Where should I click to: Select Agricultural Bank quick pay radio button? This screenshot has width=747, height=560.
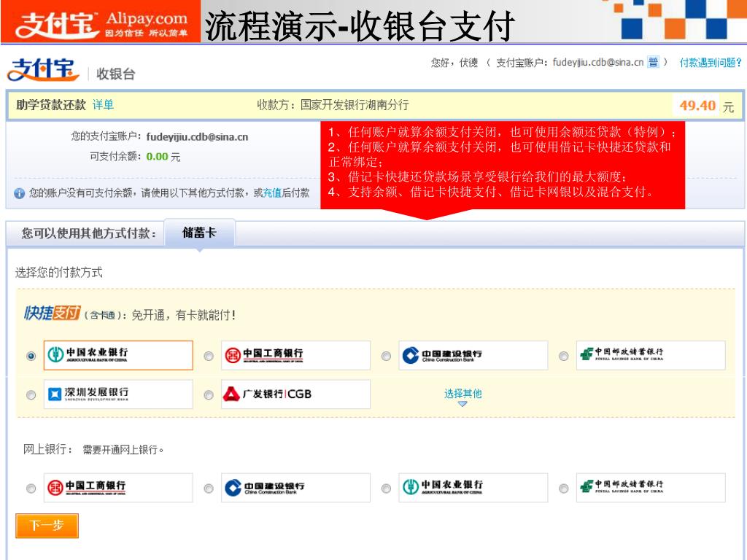pyautogui.click(x=31, y=356)
